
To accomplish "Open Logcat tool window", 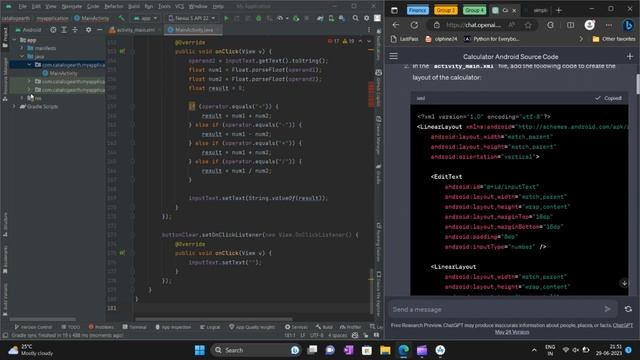I will (x=210, y=327).
